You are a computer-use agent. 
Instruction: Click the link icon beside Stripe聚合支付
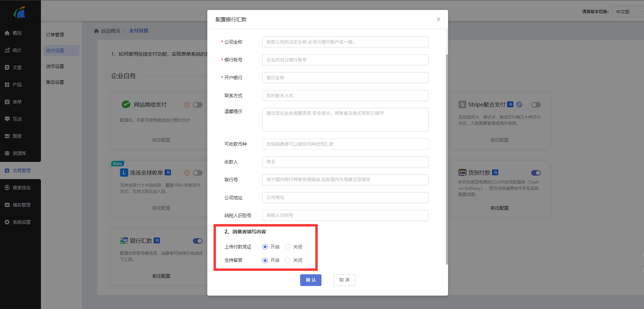tap(519, 104)
